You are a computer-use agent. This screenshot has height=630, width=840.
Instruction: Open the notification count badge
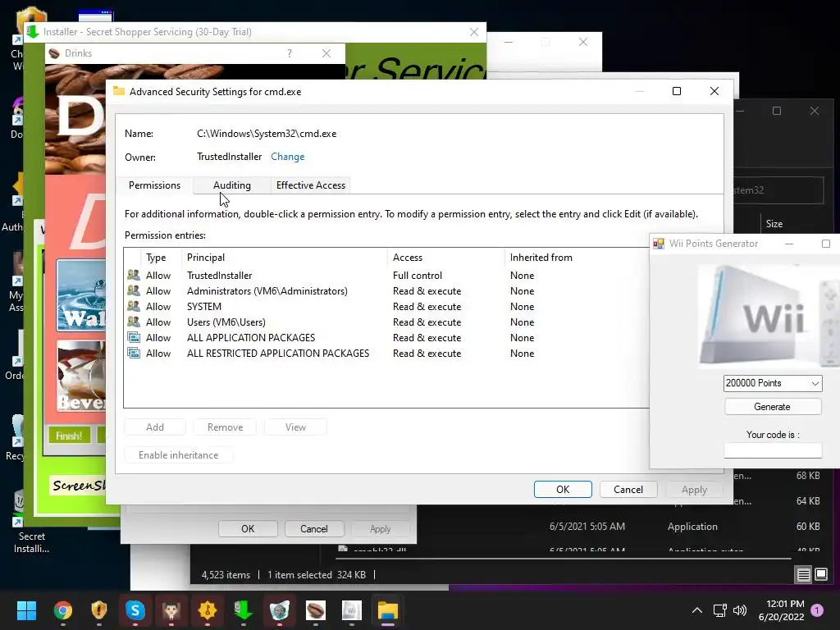[x=817, y=610]
